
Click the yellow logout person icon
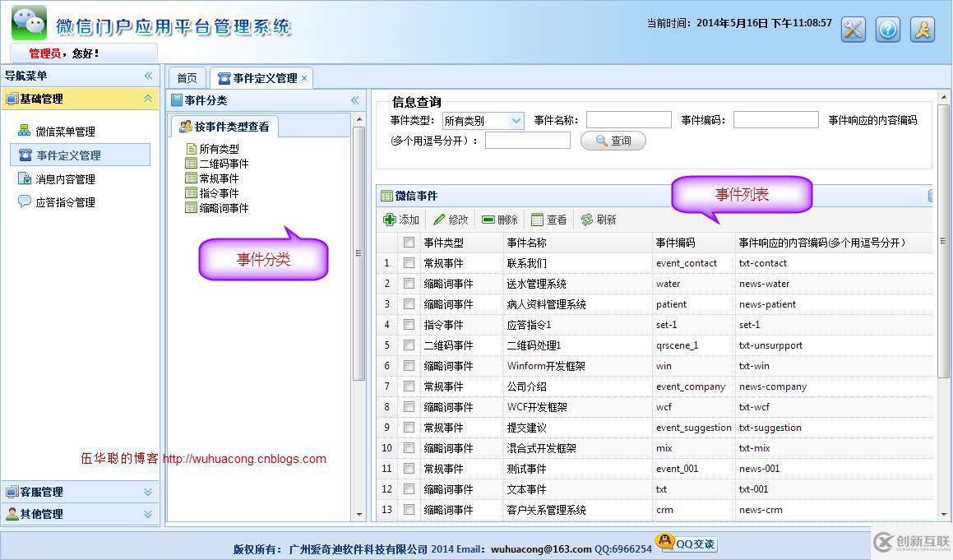point(923,29)
